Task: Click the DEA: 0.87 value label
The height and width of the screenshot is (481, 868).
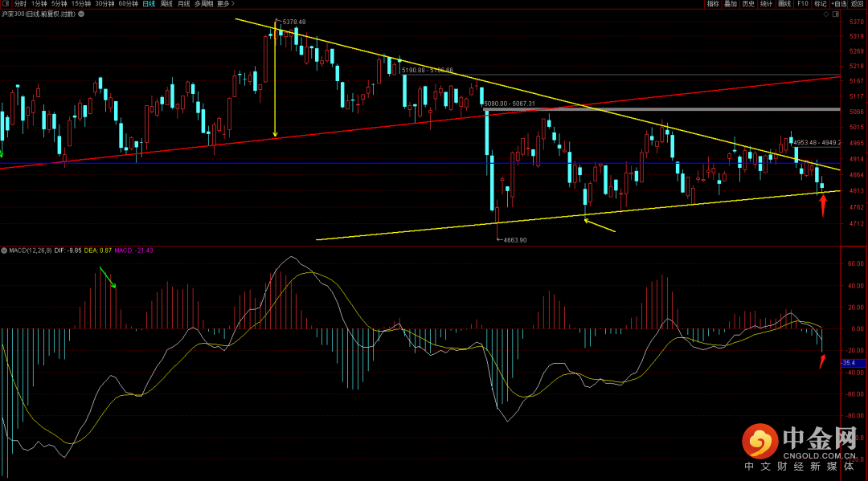Action: (x=98, y=251)
